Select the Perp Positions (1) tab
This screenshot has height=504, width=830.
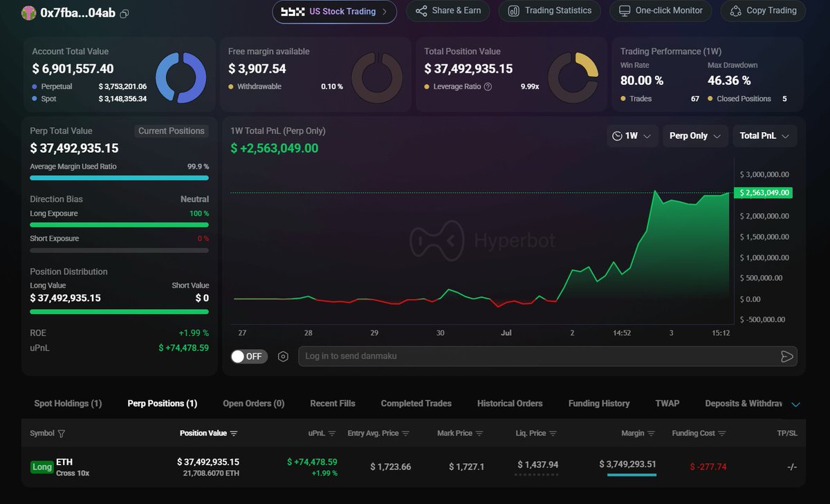click(x=163, y=403)
